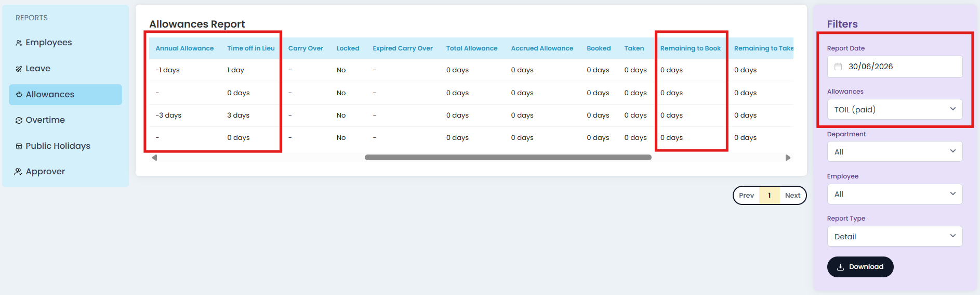Click the Filters heading

click(842, 24)
